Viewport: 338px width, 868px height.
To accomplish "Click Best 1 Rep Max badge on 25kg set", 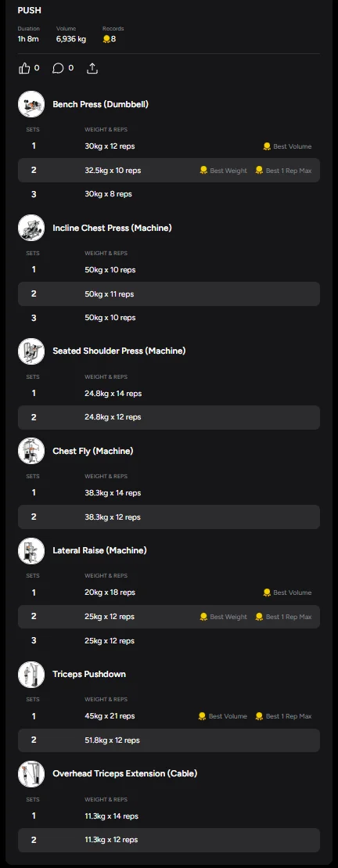I will pos(283,617).
